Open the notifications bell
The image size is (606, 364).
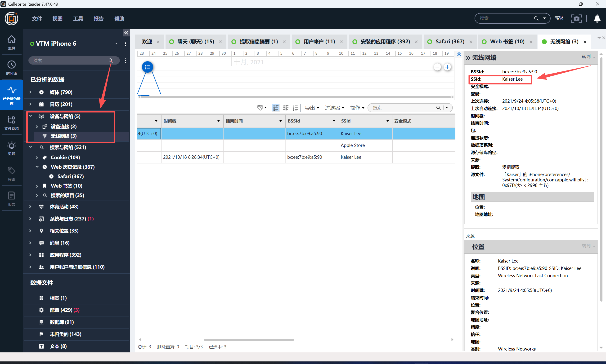click(597, 18)
